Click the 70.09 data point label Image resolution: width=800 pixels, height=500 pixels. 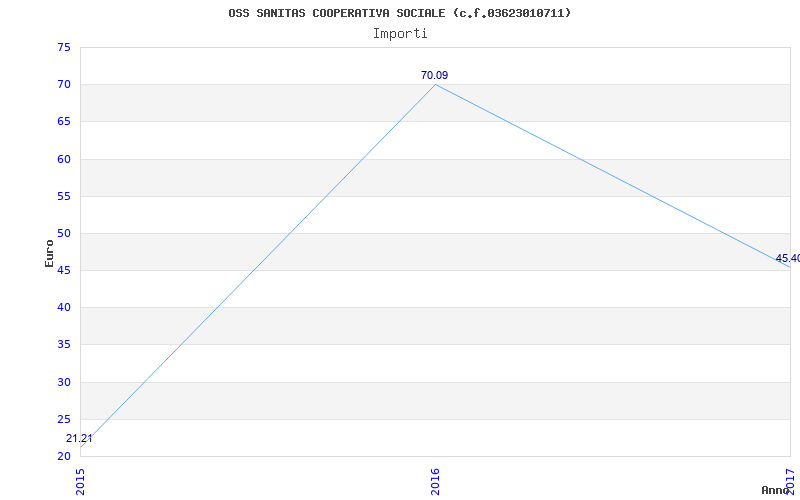point(435,76)
